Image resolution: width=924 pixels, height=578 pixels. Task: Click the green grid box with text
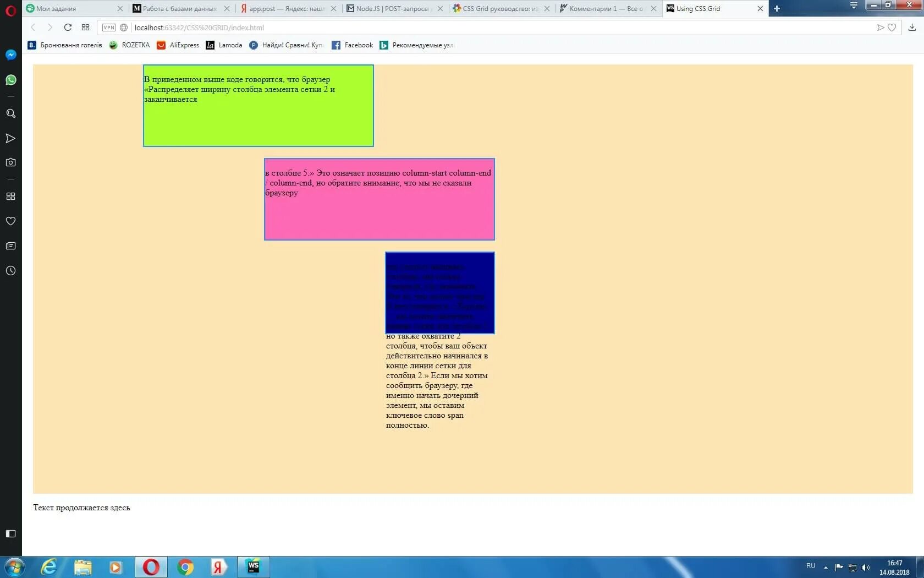(258, 106)
